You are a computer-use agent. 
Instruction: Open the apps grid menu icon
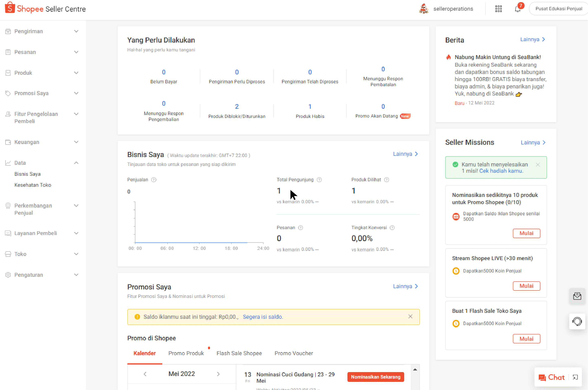pyautogui.click(x=498, y=9)
